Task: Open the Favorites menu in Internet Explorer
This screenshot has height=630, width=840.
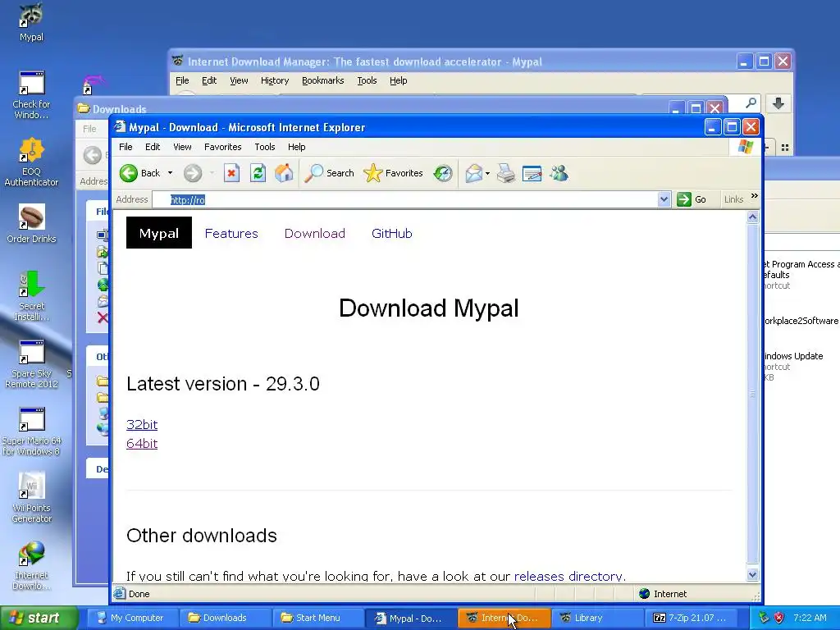Action: [x=223, y=147]
